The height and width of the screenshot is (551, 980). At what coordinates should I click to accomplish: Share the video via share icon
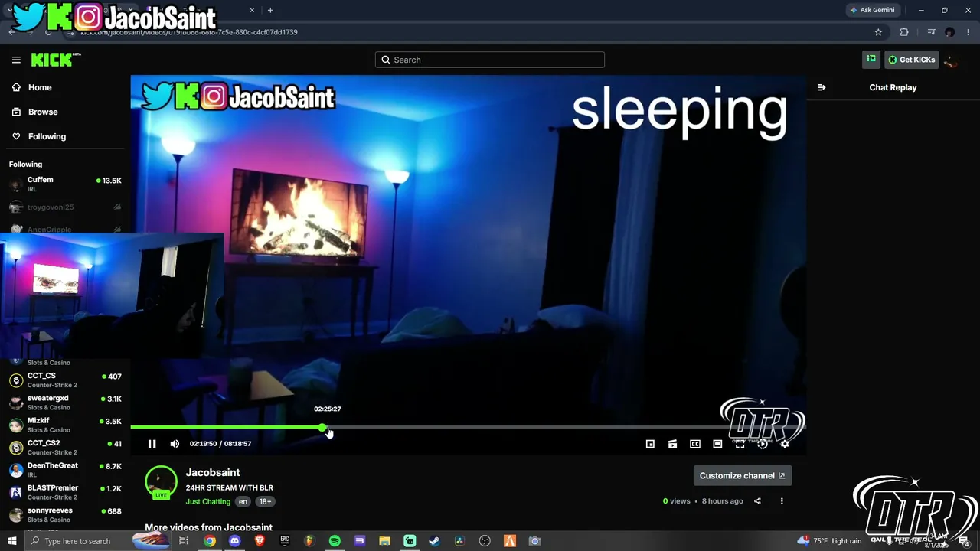(757, 501)
